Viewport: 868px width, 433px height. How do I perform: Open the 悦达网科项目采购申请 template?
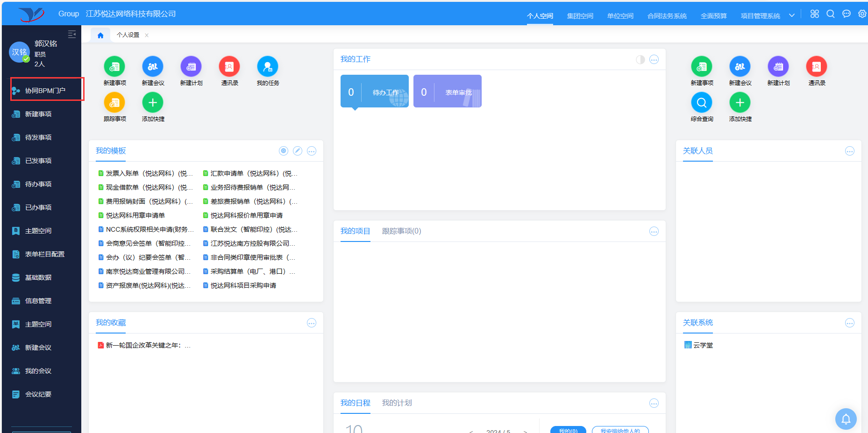[x=243, y=285]
